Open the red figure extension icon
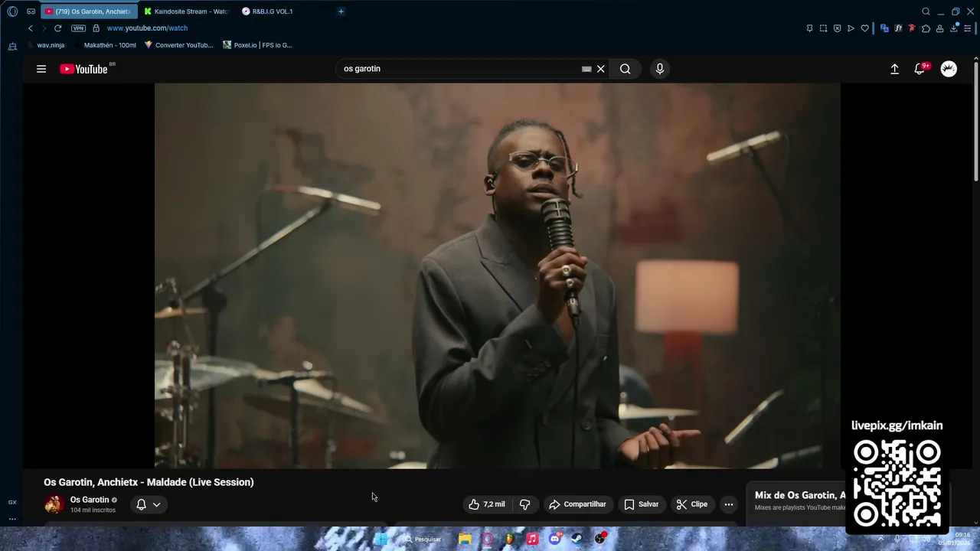The height and width of the screenshot is (551, 980). [911, 28]
